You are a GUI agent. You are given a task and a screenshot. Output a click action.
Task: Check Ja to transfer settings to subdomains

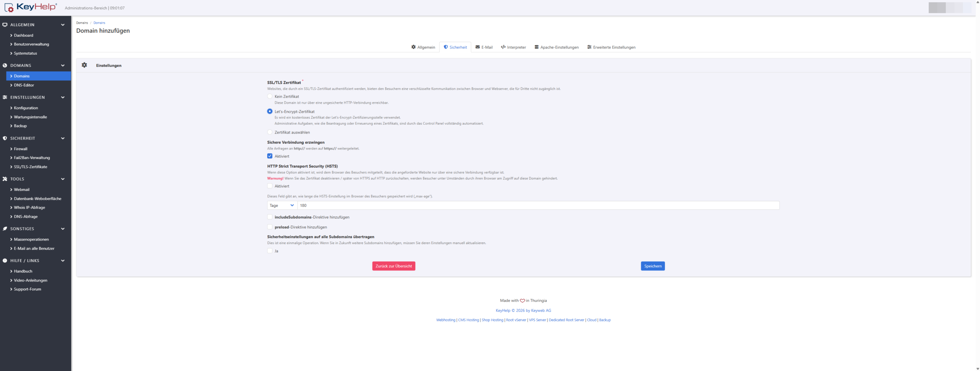[270, 251]
